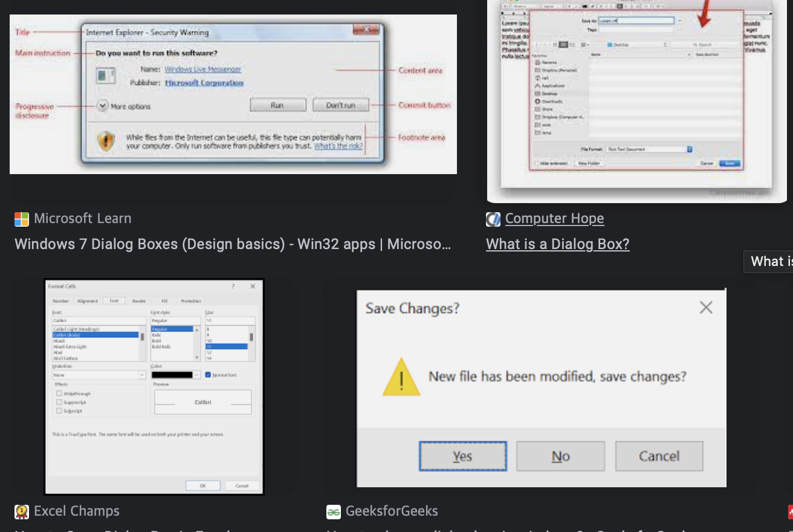
Task: Check Subscript box in Format Cells image
Action: 59,411
